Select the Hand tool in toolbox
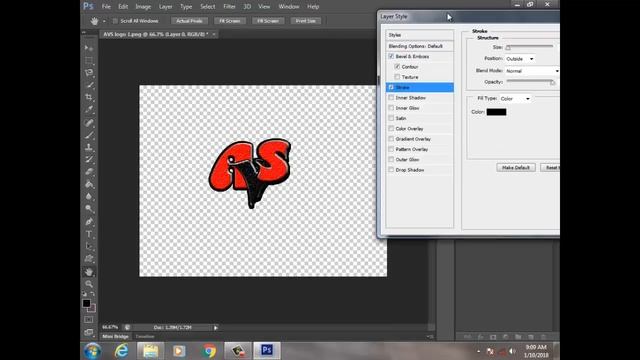The width and height of the screenshot is (640, 360). pos(89,271)
